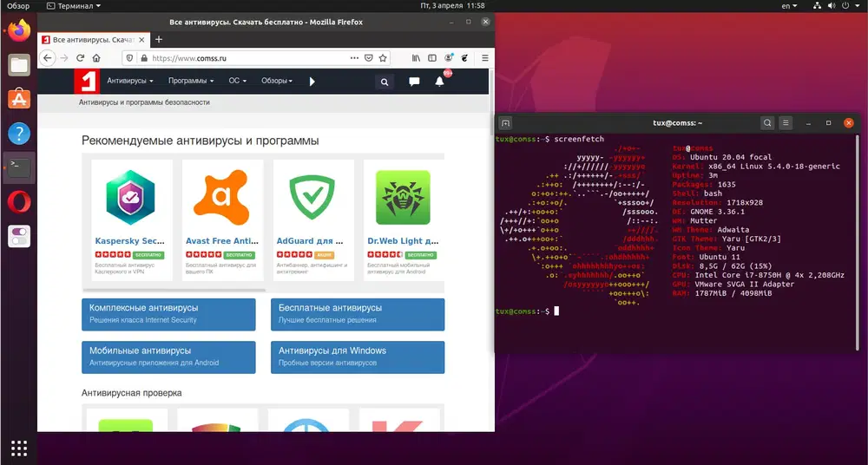Open Антивирусы для Windows section
868x465 pixels.
point(358,357)
